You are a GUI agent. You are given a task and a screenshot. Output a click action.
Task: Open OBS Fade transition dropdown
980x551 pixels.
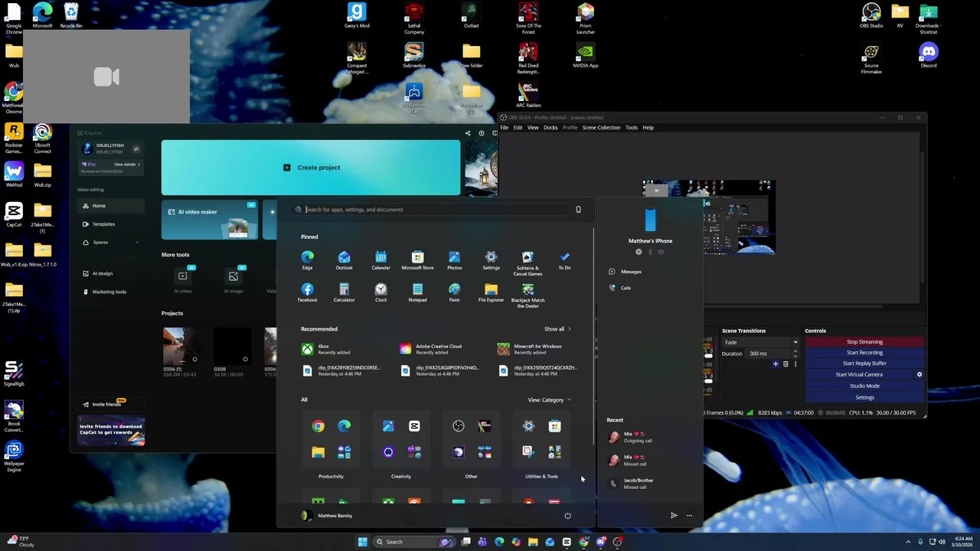(x=760, y=342)
